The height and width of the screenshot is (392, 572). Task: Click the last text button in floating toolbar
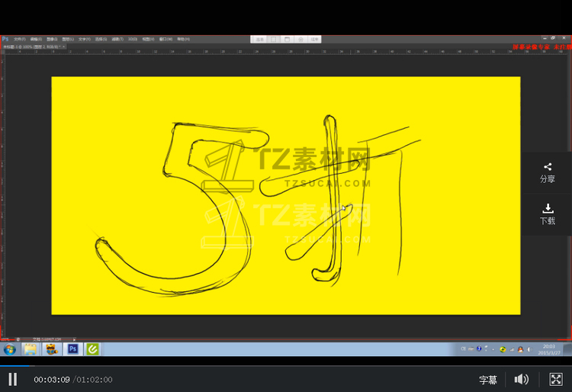pyautogui.click(x=314, y=40)
